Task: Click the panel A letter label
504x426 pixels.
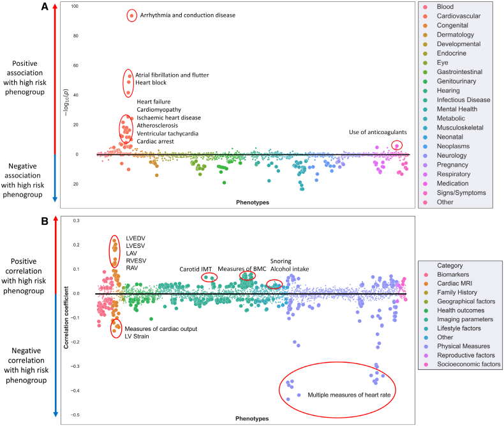Action: point(45,6)
